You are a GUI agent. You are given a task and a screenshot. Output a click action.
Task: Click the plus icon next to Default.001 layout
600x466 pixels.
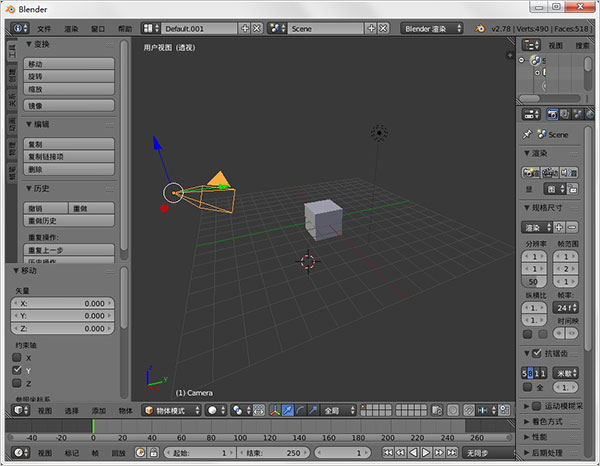pyautogui.click(x=244, y=29)
